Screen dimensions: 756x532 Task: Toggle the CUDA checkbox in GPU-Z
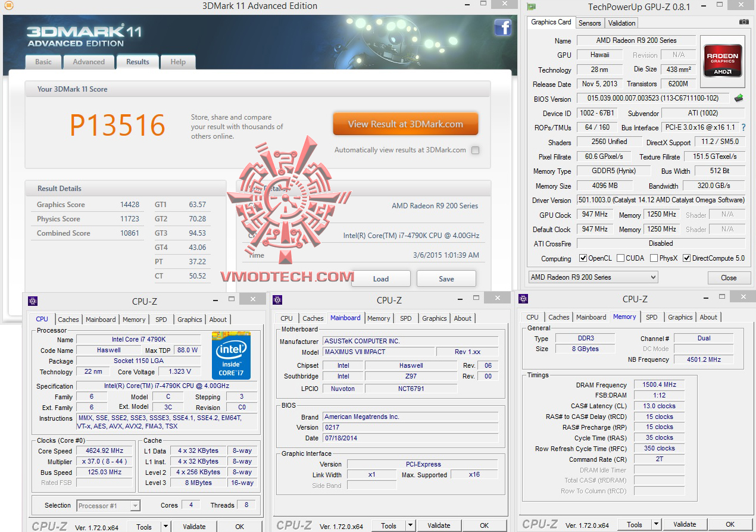621,258
